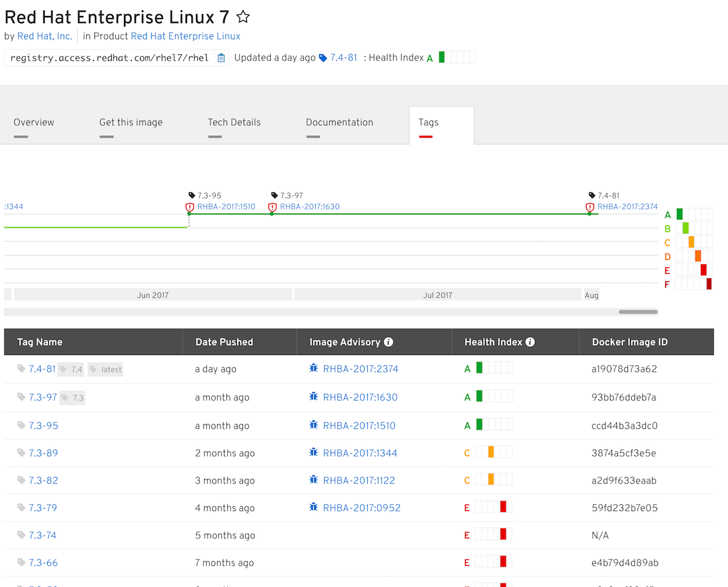Image resolution: width=728 pixels, height=587 pixels.
Task: Open the Tech Details tab
Action: point(234,123)
